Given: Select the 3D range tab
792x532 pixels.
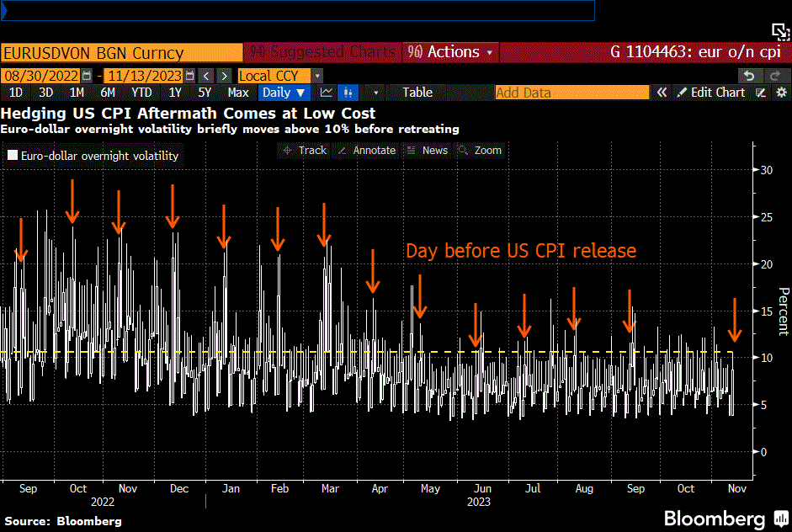Looking at the screenshot, I should pyautogui.click(x=46, y=93).
